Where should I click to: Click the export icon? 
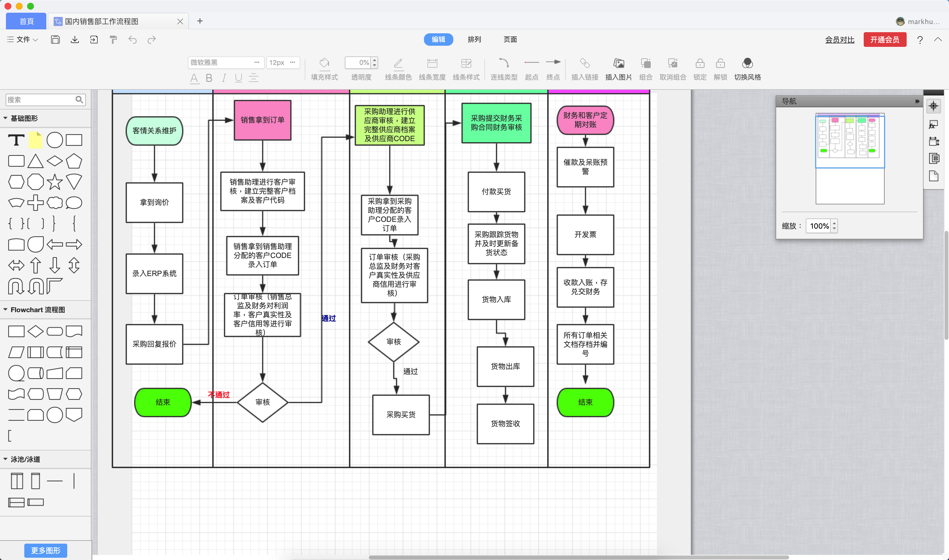click(x=94, y=40)
